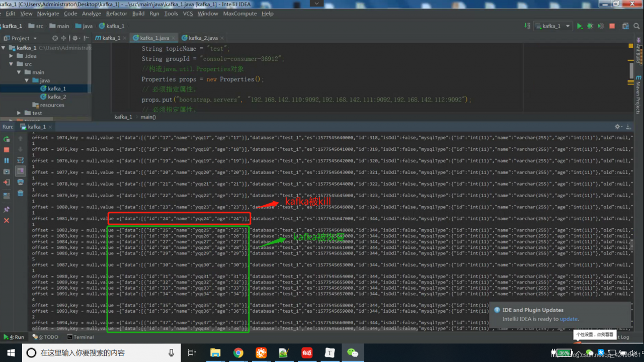The width and height of the screenshot is (644, 362).
Task: Open the Navigate menu
Action: pos(48,14)
